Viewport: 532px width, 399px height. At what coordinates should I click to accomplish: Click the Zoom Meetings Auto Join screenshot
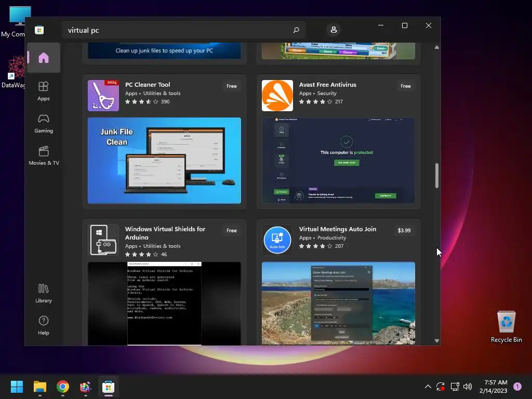pos(338,303)
